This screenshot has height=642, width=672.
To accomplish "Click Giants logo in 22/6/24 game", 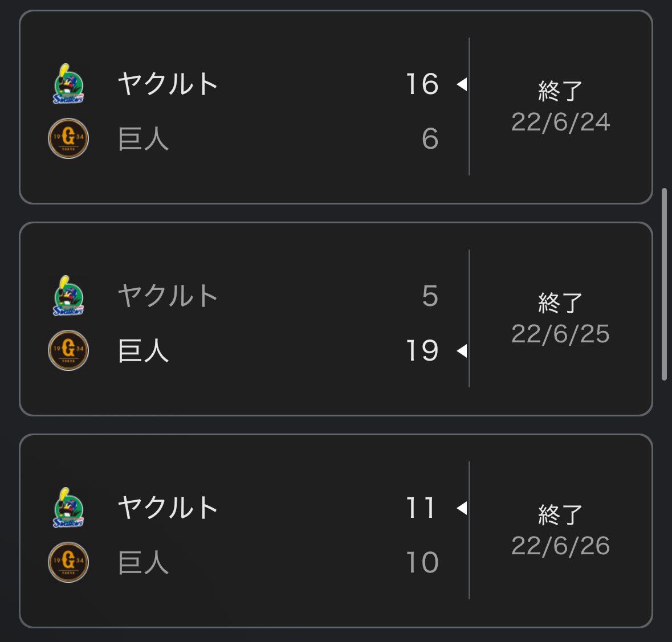I will [x=68, y=138].
